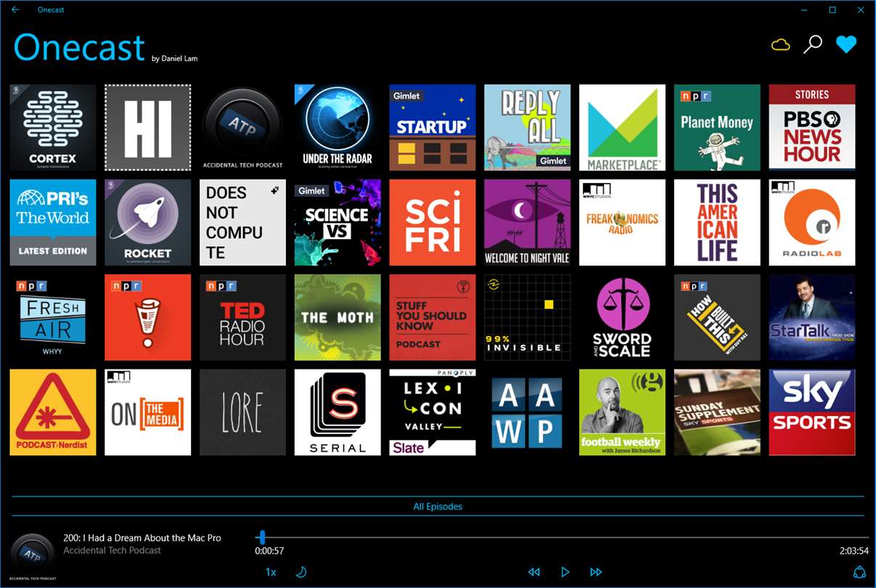Open the Serial tile
Screen dimensions: 876x588
(337, 412)
